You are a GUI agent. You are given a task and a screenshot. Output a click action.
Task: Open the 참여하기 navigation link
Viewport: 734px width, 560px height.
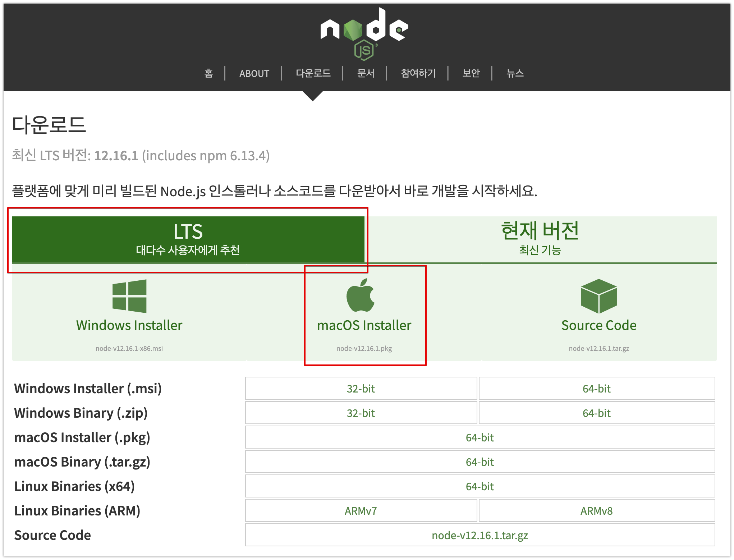click(x=418, y=73)
